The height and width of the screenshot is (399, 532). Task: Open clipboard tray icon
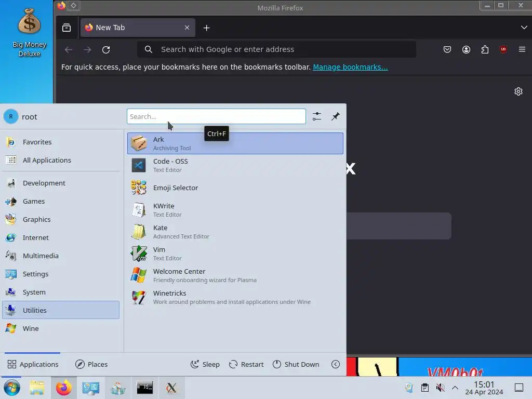tap(424, 388)
